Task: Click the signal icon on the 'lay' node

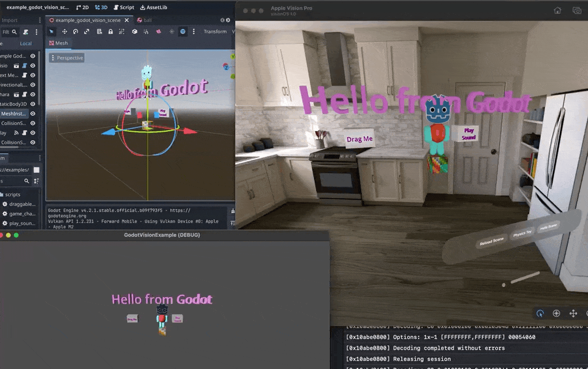Action: pos(16,133)
